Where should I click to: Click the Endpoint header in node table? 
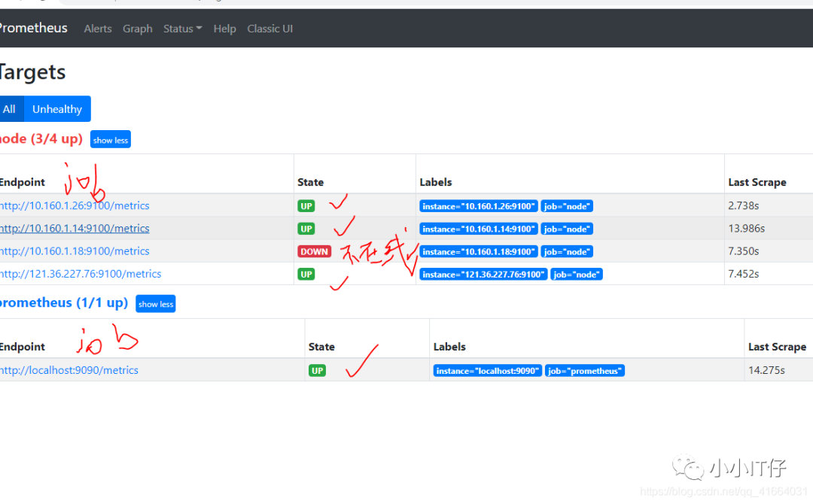tap(23, 182)
